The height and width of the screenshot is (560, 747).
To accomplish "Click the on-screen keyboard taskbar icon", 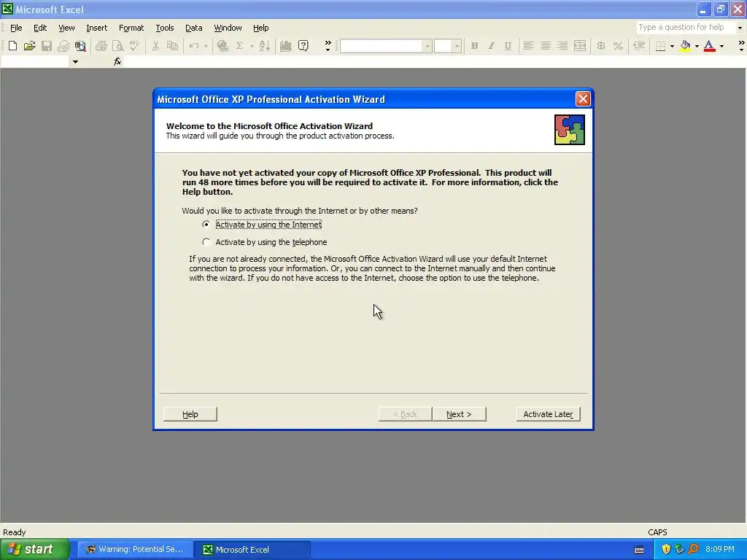I will pos(639,550).
